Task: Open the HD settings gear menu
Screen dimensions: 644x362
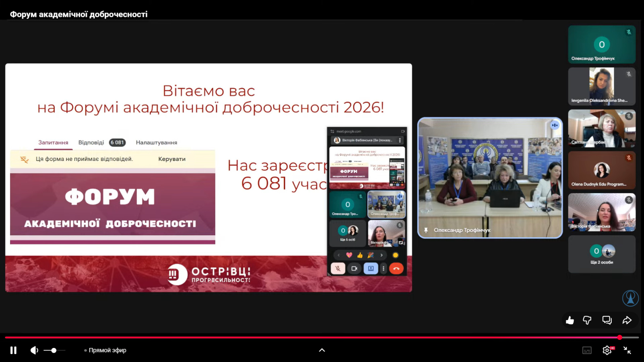Action: [607, 350]
